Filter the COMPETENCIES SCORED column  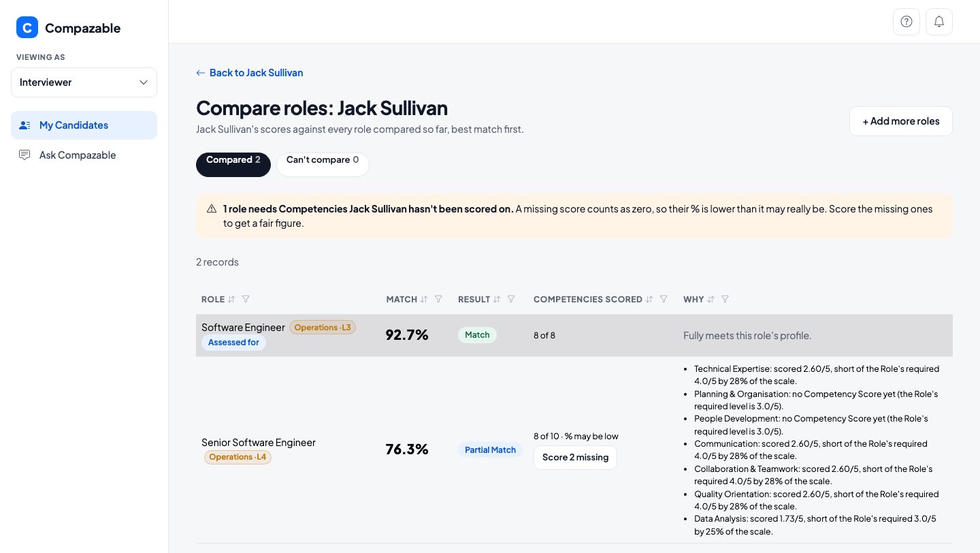(664, 299)
